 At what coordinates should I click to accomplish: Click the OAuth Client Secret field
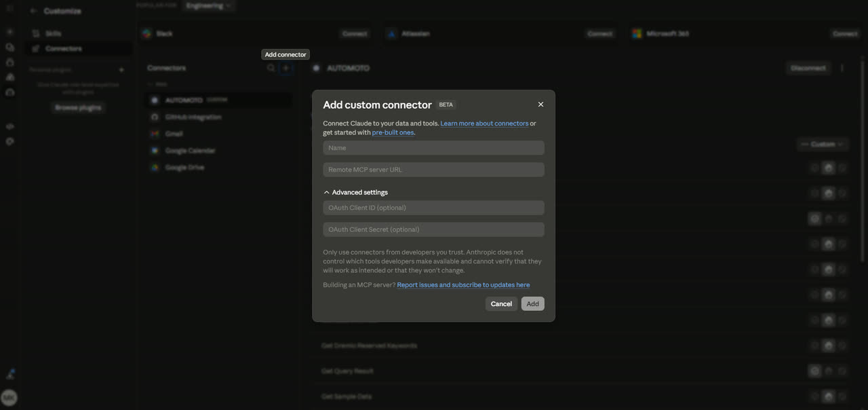433,229
